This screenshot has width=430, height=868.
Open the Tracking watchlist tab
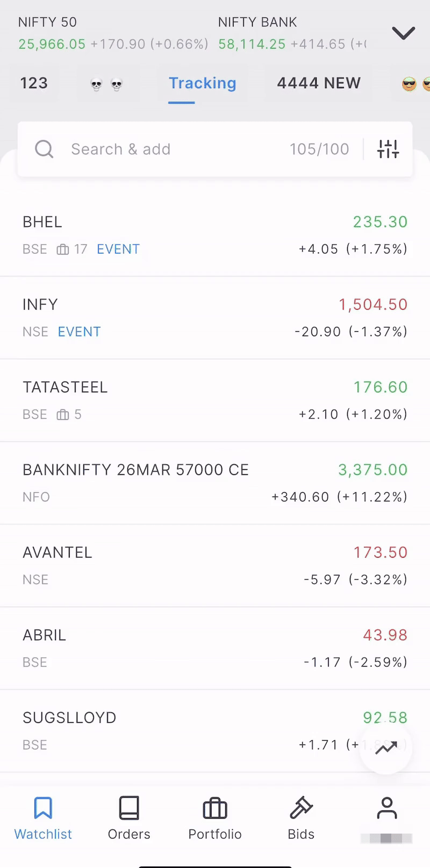[x=202, y=83]
